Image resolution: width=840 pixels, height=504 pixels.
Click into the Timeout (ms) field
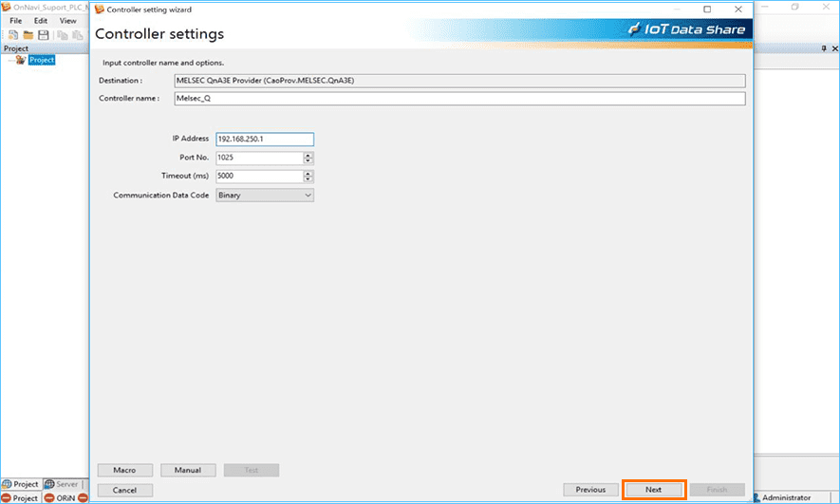[260, 176]
